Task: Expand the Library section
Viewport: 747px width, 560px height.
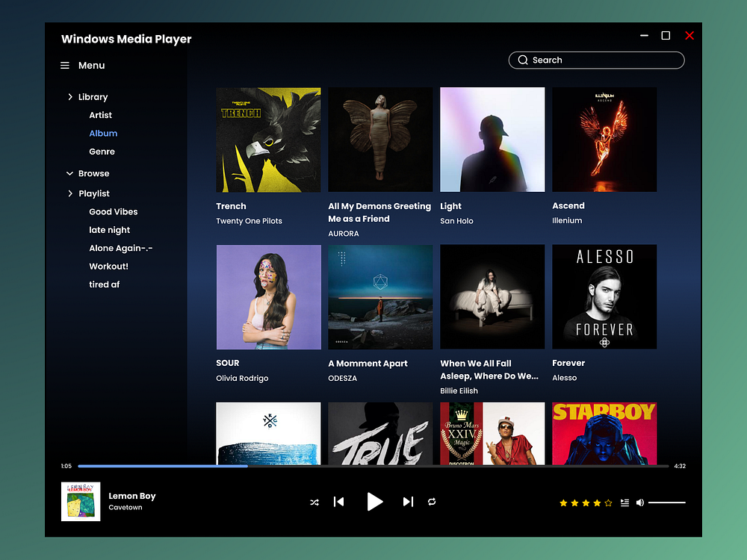Action: click(69, 96)
